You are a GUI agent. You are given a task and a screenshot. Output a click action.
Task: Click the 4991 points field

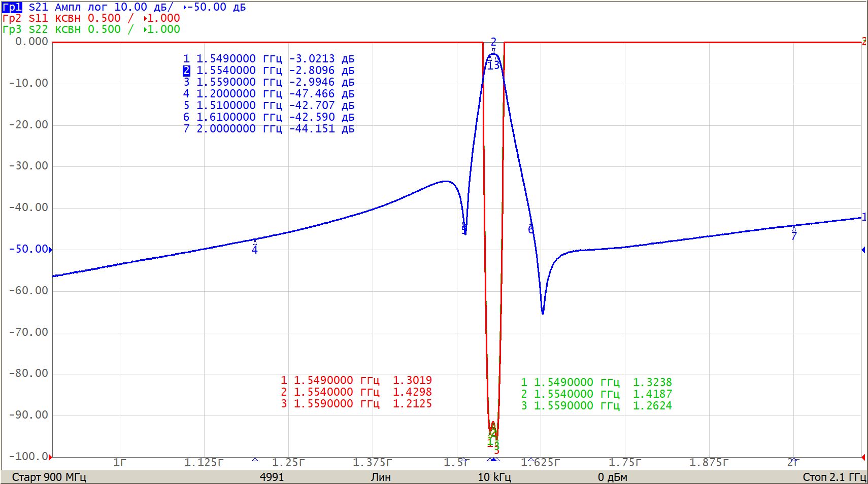272,477
